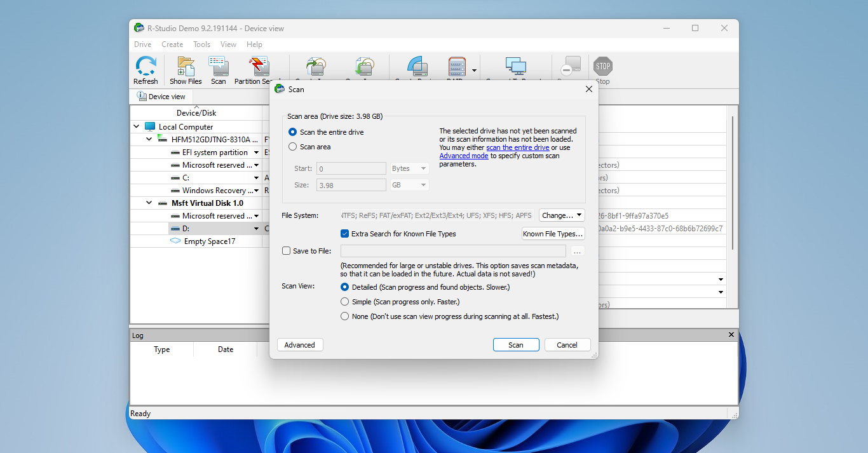Open the Drive menu

click(x=143, y=44)
